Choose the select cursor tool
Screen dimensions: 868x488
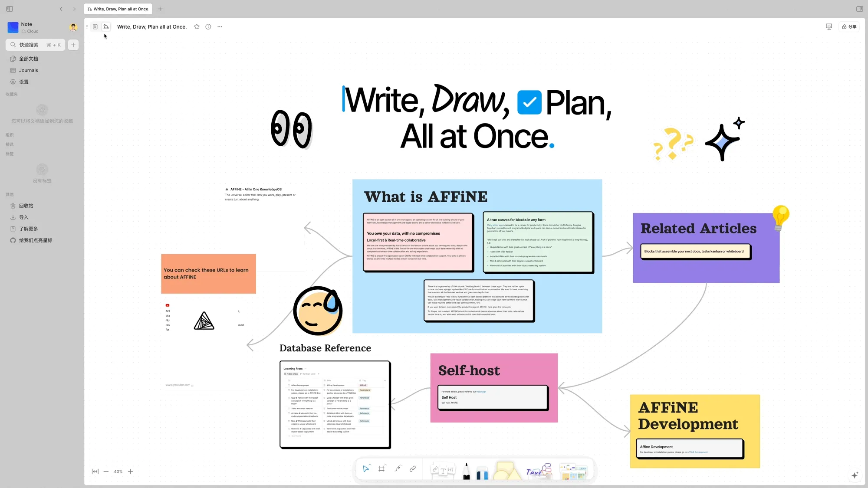tap(366, 468)
